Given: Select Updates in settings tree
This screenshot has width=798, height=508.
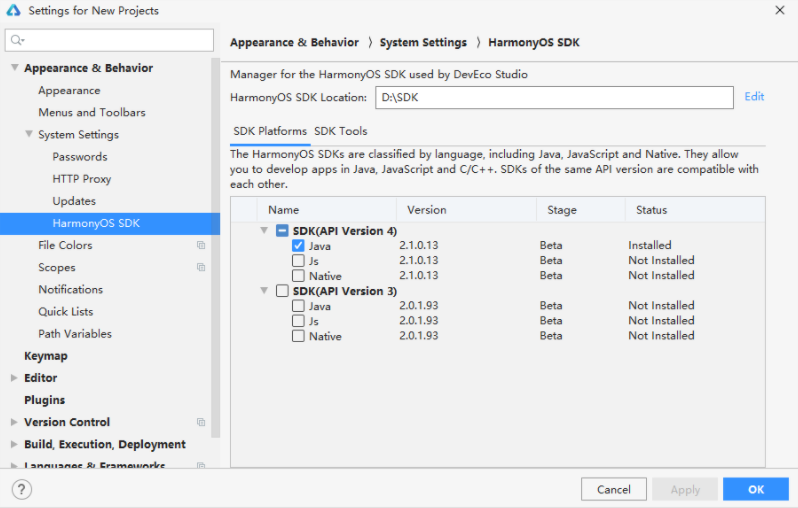Looking at the screenshot, I should [74, 201].
